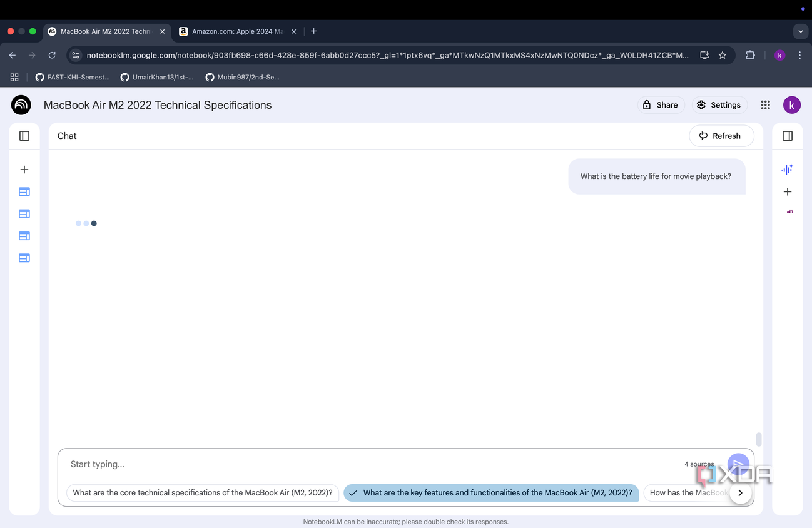
Task: Open Google apps grid icon
Action: tap(765, 105)
